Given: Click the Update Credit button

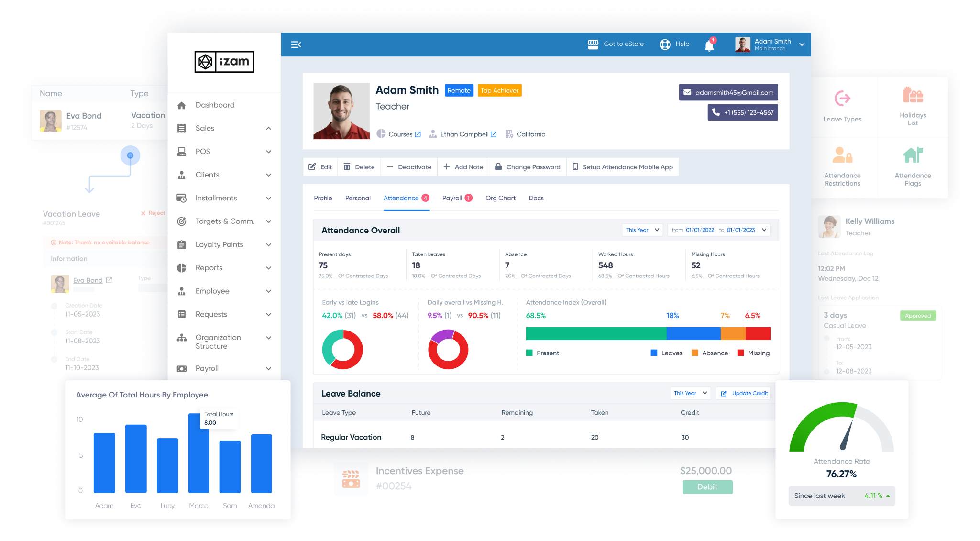Looking at the screenshot, I should [x=743, y=393].
